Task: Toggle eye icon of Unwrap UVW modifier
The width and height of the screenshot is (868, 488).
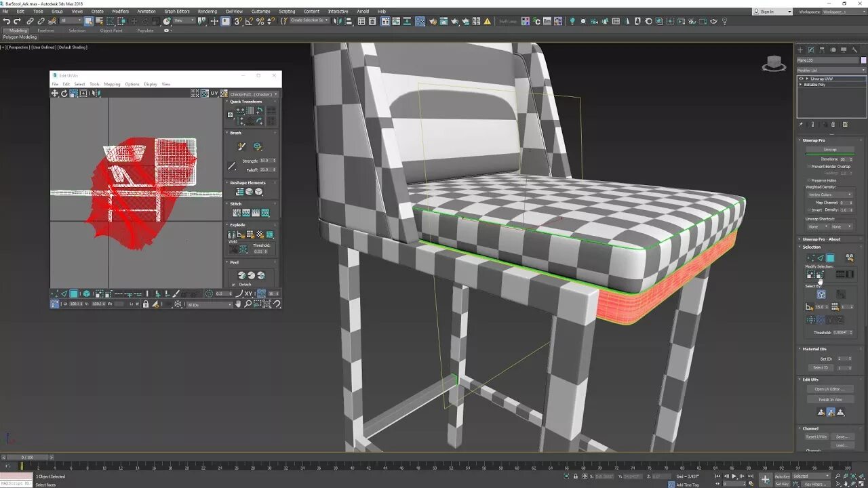Action: pos(801,79)
